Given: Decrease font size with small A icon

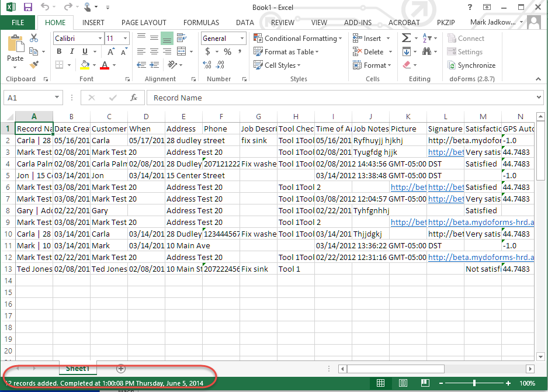Looking at the screenshot, I should (124, 52).
